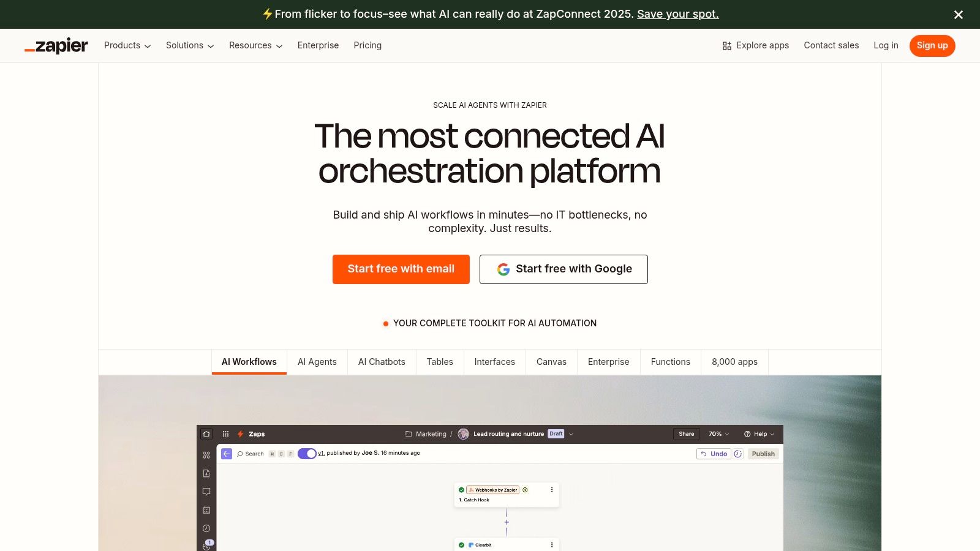Click the Explore apps grid icon
The height and width of the screenshot is (551, 980).
pyautogui.click(x=727, y=46)
